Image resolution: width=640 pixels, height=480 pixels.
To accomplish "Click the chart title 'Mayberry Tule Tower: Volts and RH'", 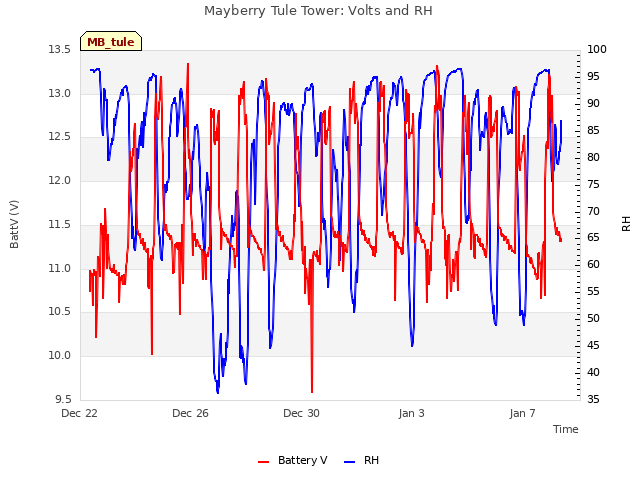I will pyautogui.click(x=318, y=11).
